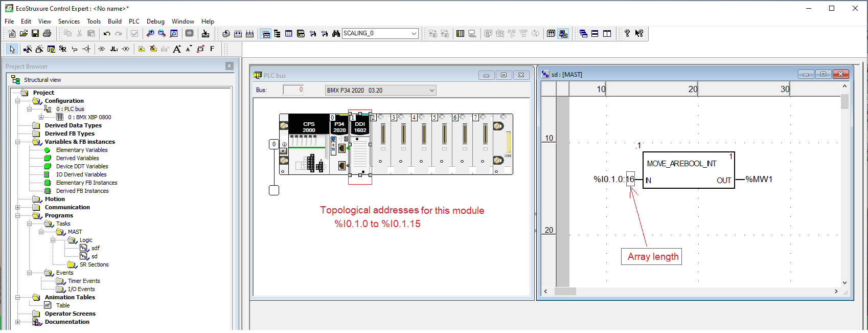This screenshot has height=333, width=868.
Task: Toggle the highlighted PC monitor toolbar button
Action: [x=563, y=33]
